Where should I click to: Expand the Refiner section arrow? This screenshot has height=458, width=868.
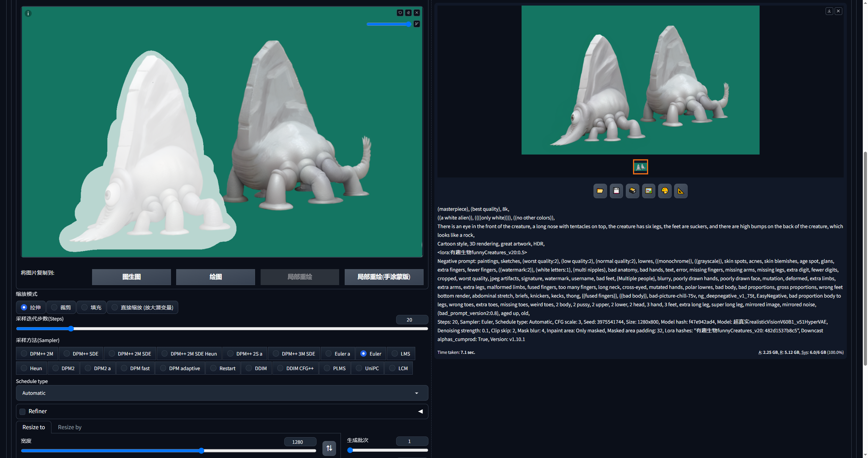click(420, 411)
